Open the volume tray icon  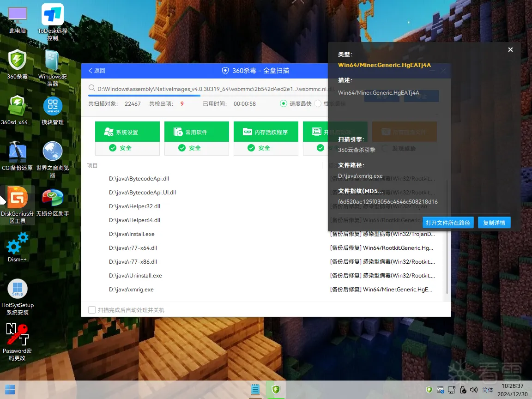point(474,390)
